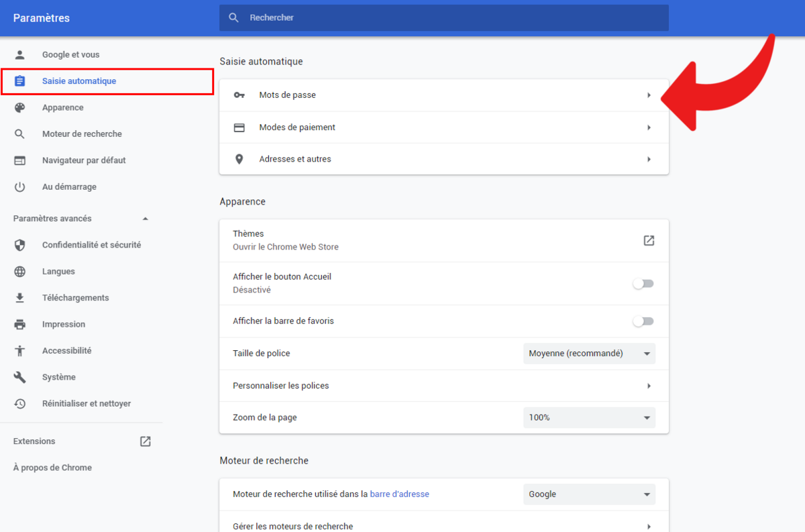
Task: Click the magnifier icon beside Moteur de recherche
Action: pos(20,134)
